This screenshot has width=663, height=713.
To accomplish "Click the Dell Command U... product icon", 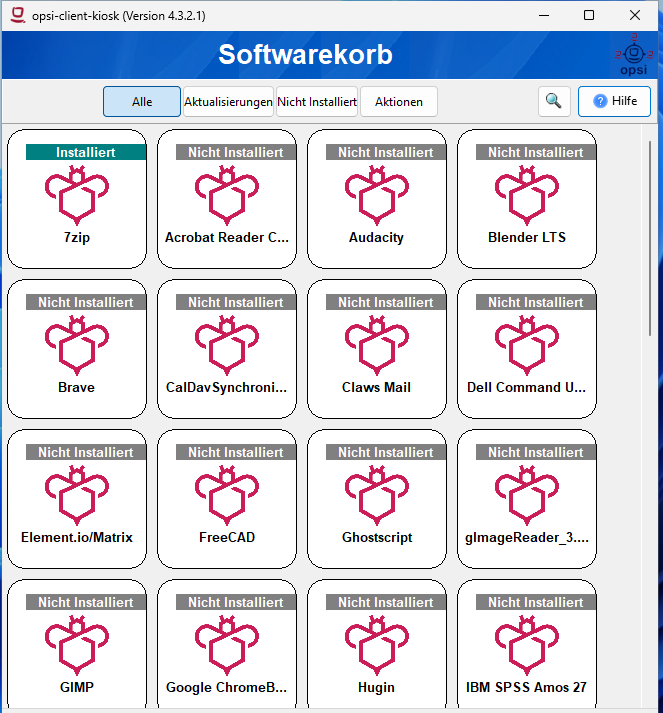I will pyautogui.click(x=527, y=345).
